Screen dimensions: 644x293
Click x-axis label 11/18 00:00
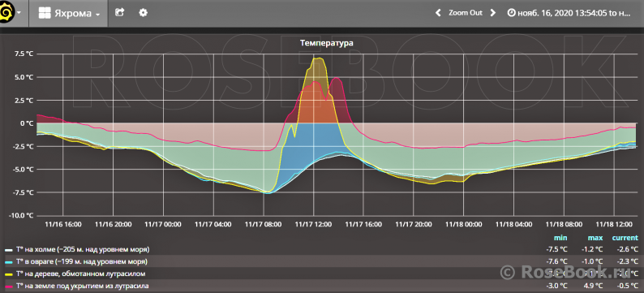(x=464, y=224)
